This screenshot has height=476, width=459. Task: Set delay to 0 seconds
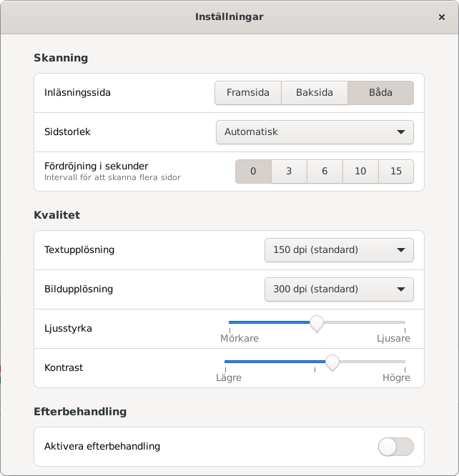tap(253, 172)
